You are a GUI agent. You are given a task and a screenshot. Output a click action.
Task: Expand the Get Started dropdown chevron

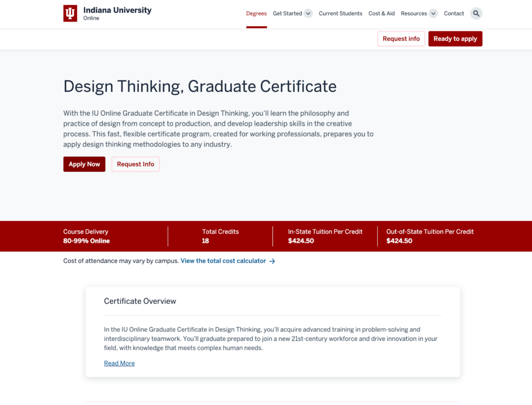308,14
